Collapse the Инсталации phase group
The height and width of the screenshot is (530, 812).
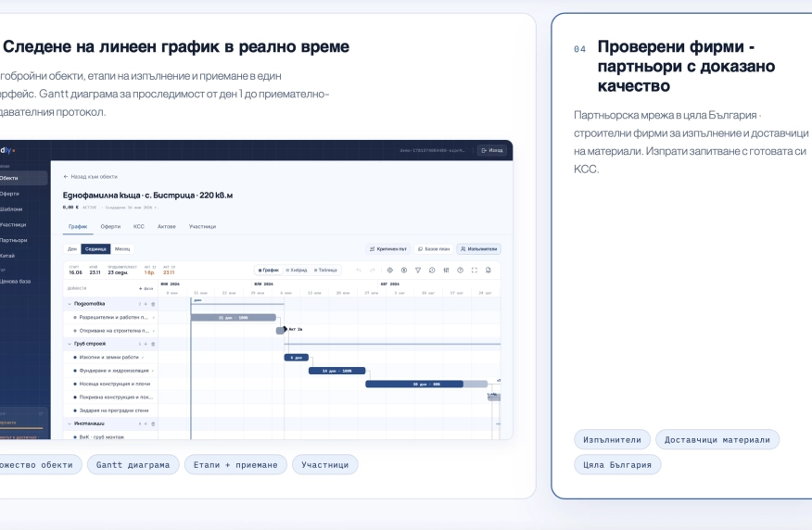(x=70, y=423)
